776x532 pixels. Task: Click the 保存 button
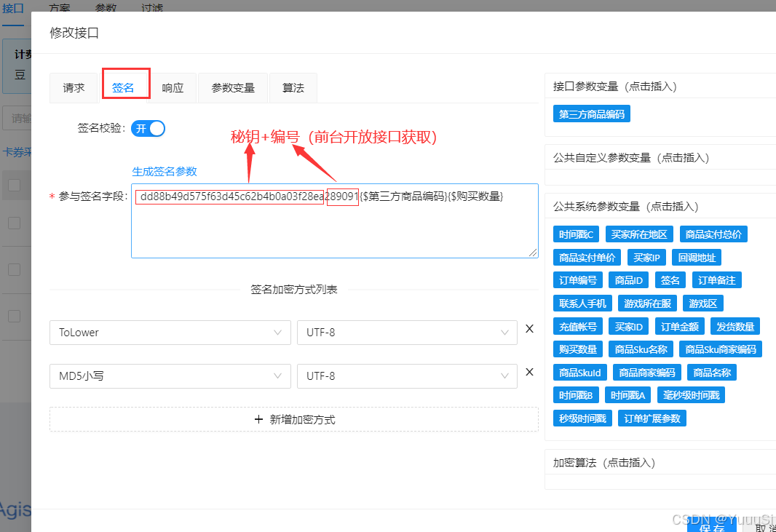point(711,525)
